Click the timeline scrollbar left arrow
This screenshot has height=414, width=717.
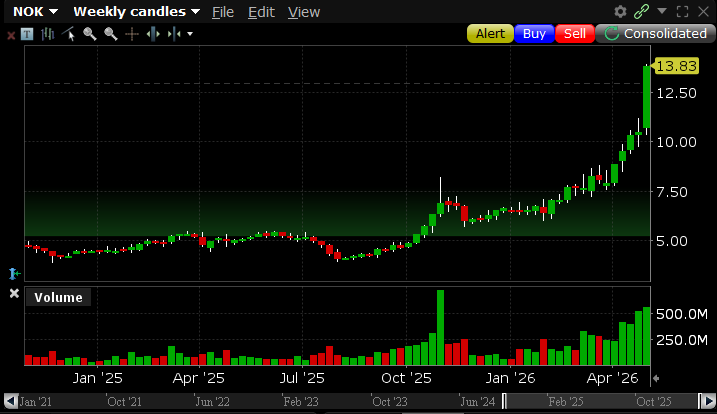[11, 401]
